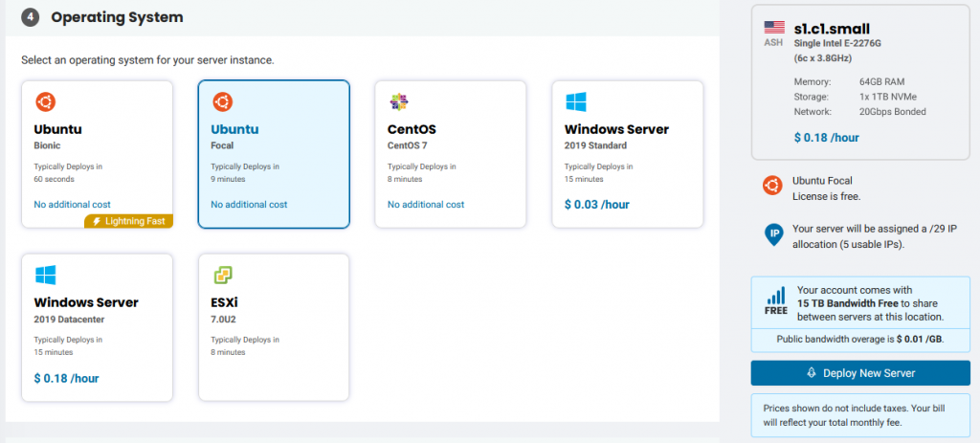Click the $ 0.03 /hour price

(x=597, y=205)
